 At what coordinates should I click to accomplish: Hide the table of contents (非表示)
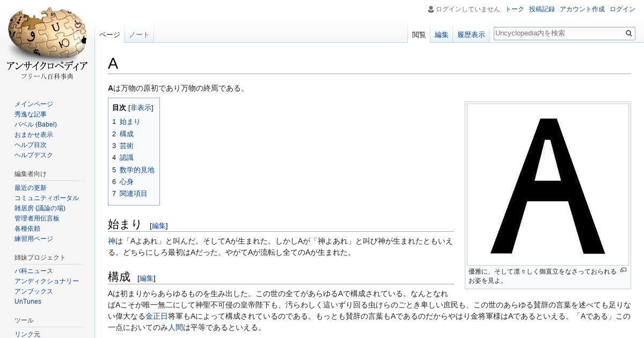(141, 108)
